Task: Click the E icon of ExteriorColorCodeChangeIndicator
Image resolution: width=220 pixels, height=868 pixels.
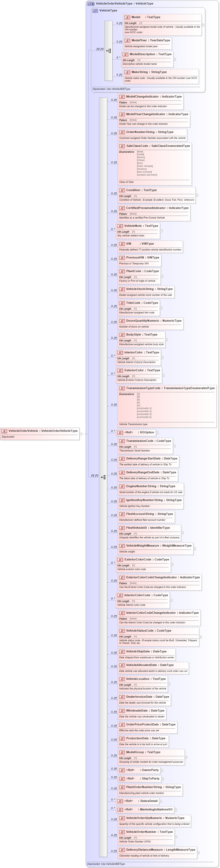Action: [122, 578]
